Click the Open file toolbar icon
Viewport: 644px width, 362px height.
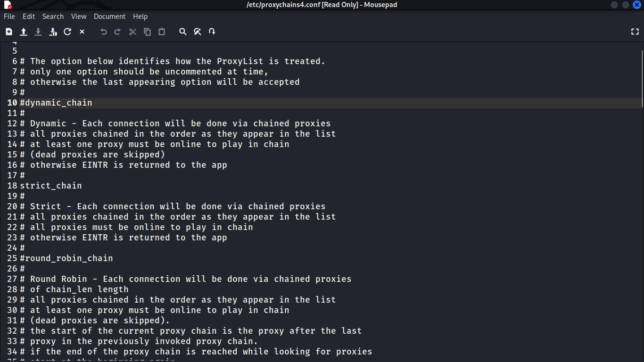tap(24, 32)
